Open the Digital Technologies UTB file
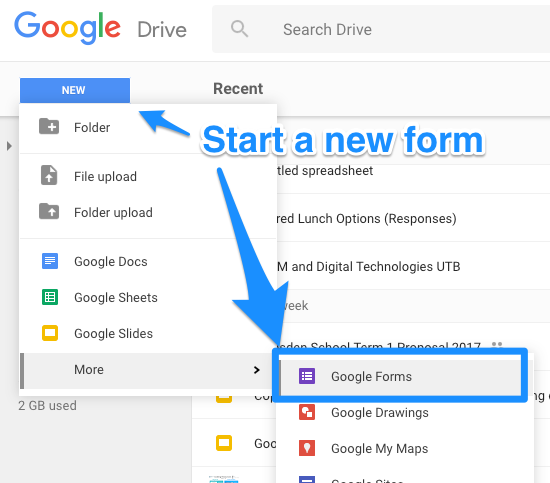The width and height of the screenshot is (550, 483). coord(413,267)
